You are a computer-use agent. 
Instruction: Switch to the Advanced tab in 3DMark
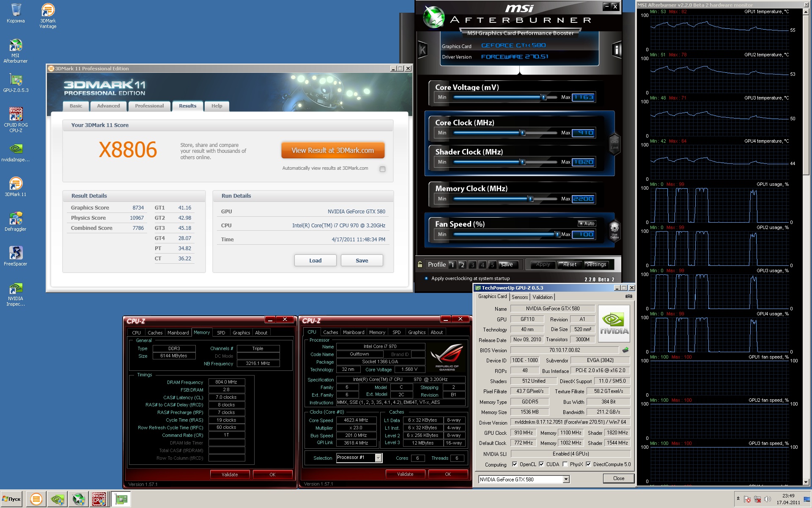108,106
